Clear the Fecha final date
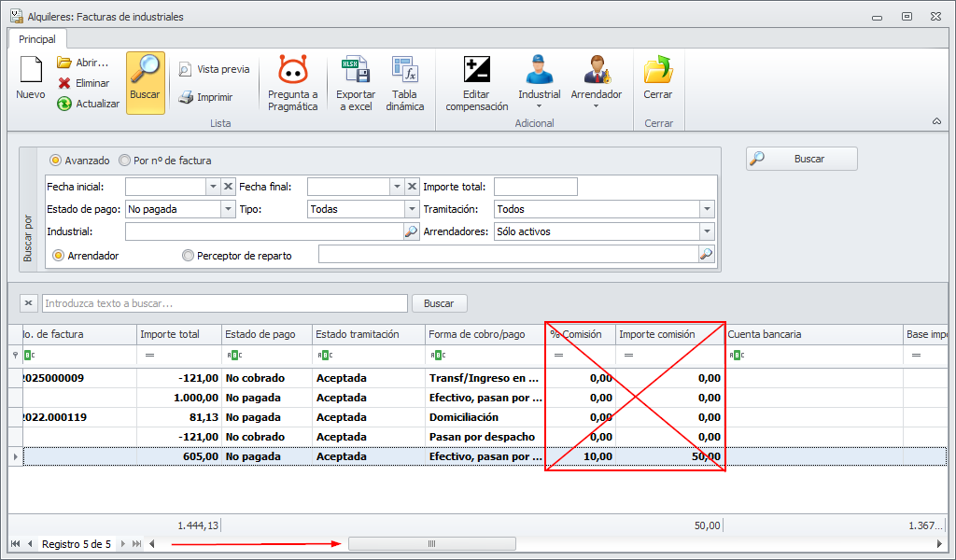The image size is (956, 560). coord(412,187)
